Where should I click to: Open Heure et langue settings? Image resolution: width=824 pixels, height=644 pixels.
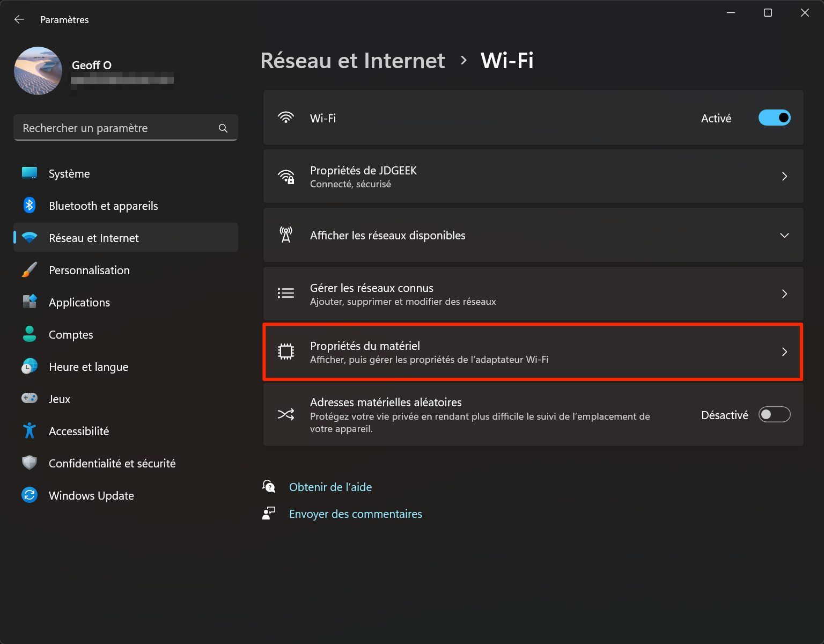pyautogui.click(x=126, y=367)
